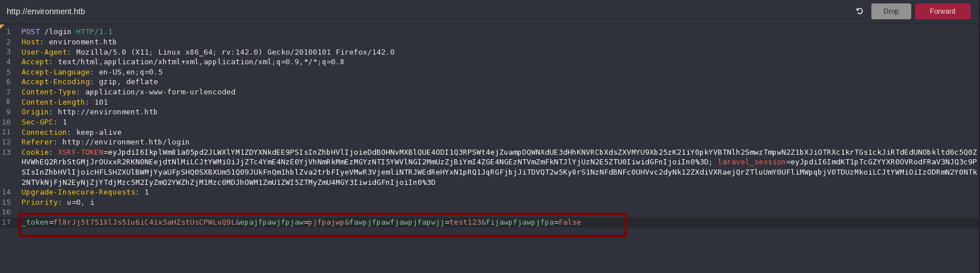Click the laravel_session cookie name
This screenshot has width=980, height=273.
pyautogui.click(x=752, y=162)
